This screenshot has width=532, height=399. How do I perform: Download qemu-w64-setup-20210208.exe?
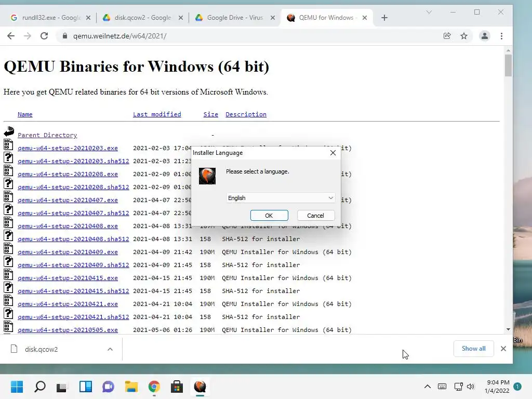(x=68, y=174)
